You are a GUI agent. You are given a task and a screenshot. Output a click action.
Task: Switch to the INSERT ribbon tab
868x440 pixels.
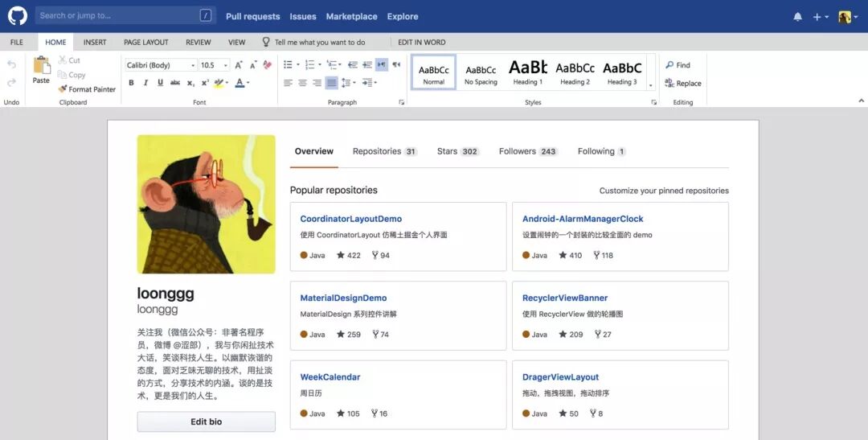click(95, 42)
